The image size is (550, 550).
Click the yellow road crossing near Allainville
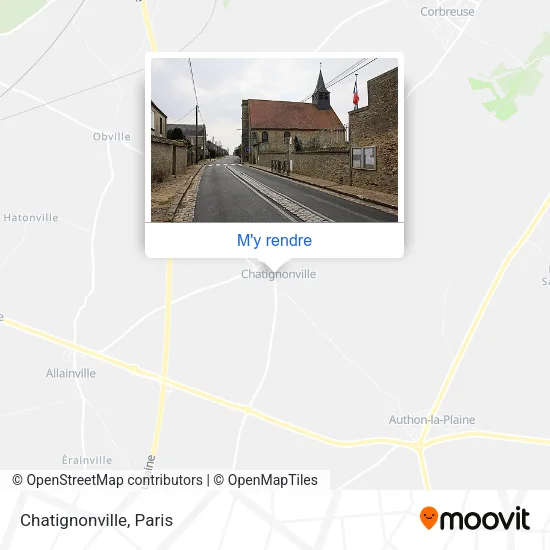163,379
